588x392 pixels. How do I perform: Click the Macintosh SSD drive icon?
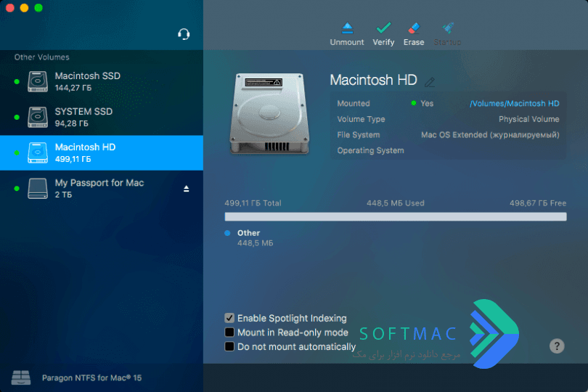38,81
